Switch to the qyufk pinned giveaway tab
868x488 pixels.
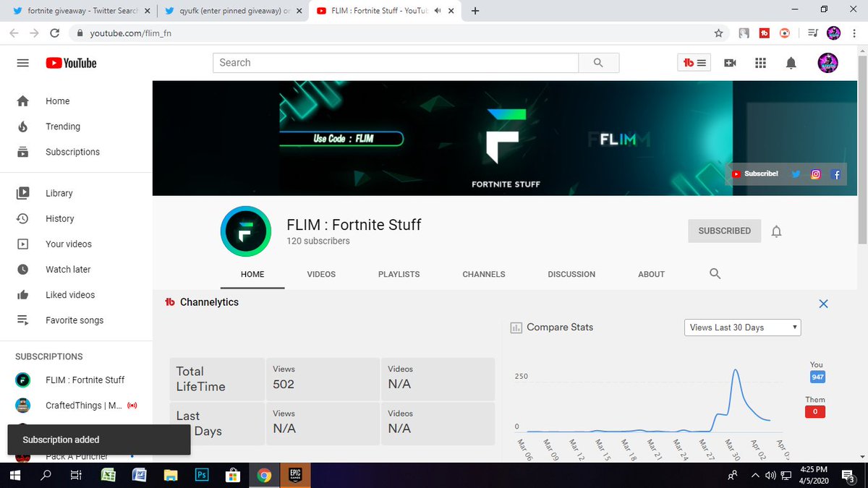click(x=232, y=11)
